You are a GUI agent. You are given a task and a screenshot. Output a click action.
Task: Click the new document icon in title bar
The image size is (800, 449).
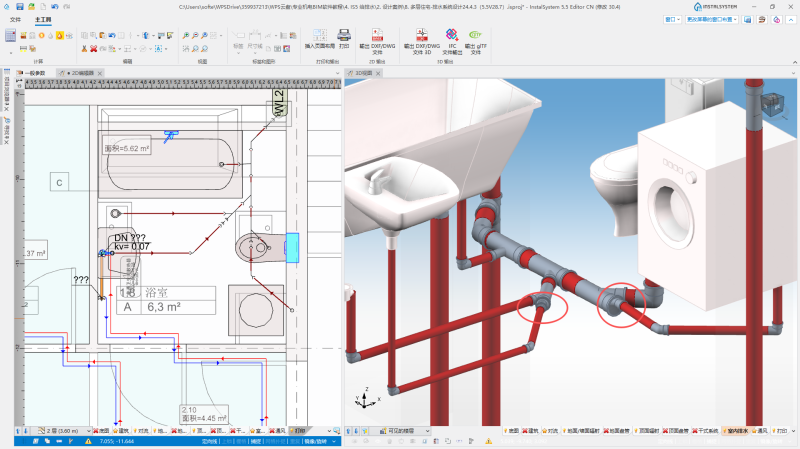point(43,7)
